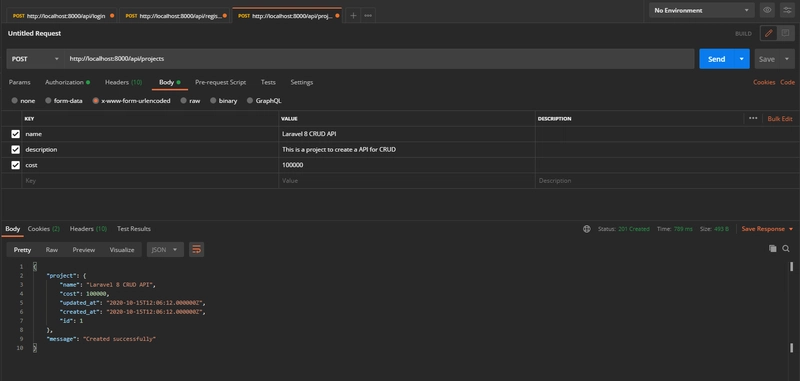Open the POST method dropdown

point(35,59)
